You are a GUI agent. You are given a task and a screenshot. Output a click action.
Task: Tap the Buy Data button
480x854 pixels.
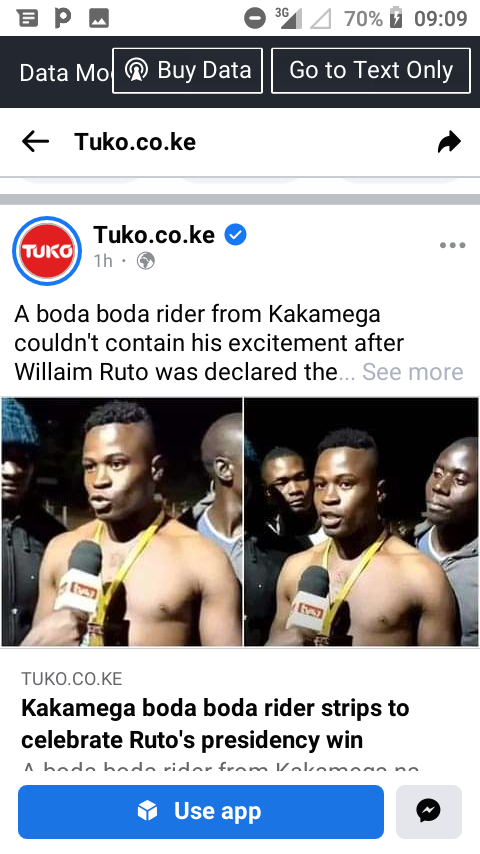coord(187,70)
